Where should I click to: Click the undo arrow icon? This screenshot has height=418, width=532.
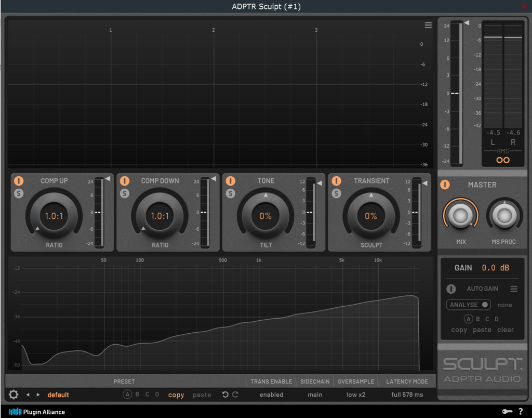click(x=225, y=395)
